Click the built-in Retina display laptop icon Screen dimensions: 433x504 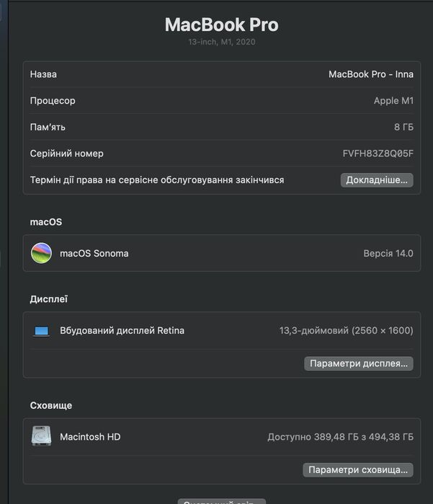pyautogui.click(x=42, y=331)
